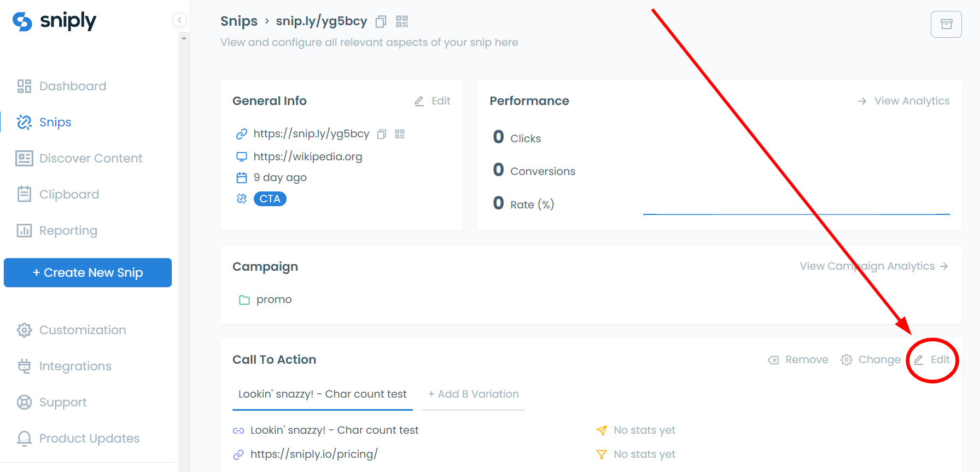Open View Analytics link
The width and height of the screenshot is (980, 472).
tap(904, 101)
